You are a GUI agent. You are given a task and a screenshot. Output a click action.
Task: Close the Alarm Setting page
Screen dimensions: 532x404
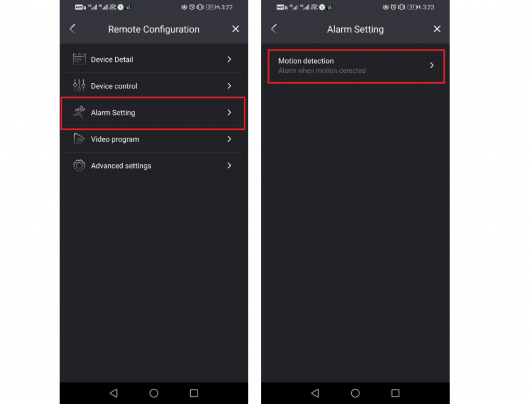(x=437, y=29)
